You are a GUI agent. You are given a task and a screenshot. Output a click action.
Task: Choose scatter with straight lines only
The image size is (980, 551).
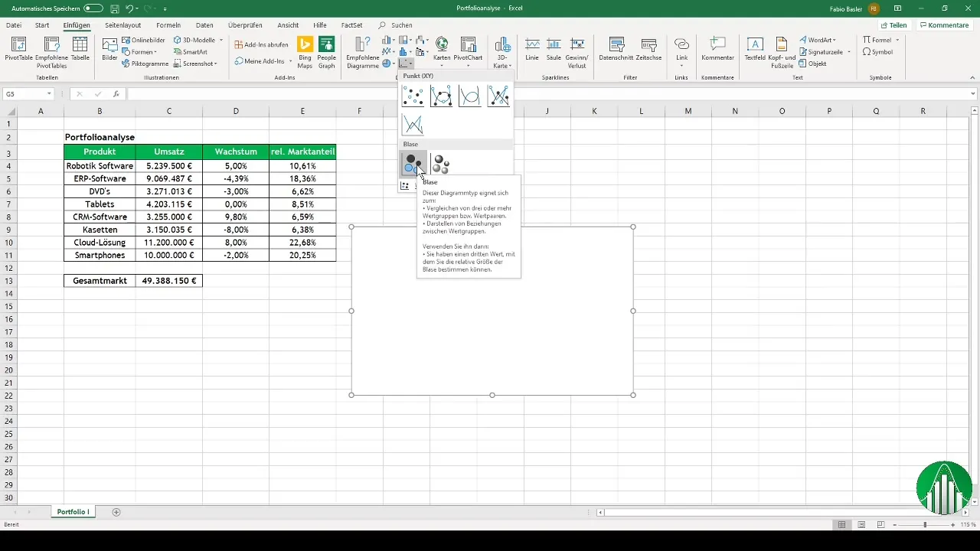click(x=413, y=125)
